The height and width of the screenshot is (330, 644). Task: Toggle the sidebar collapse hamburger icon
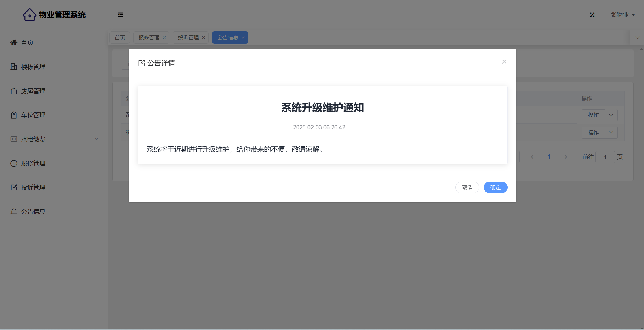pyautogui.click(x=120, y=15)
